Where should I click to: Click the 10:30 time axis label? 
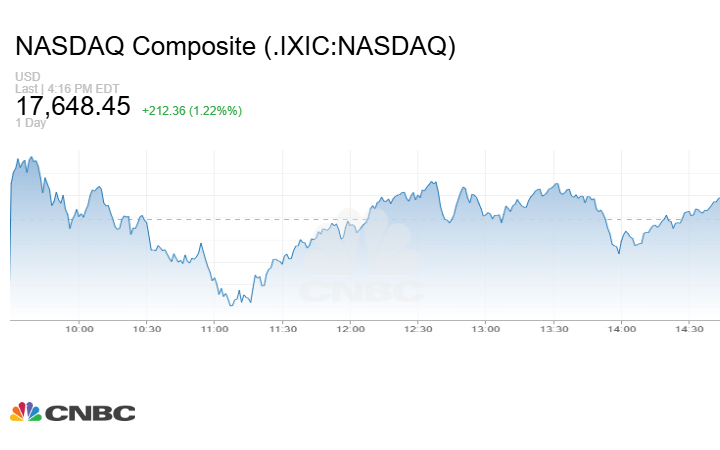[147, 329]
